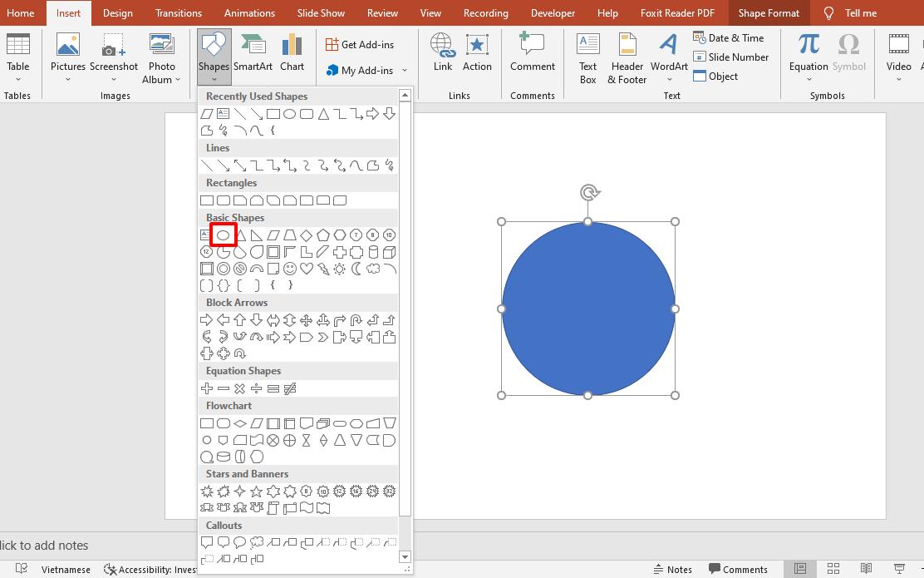
Task: Open the Symbol inserter
Action: [x=848, y=55]
